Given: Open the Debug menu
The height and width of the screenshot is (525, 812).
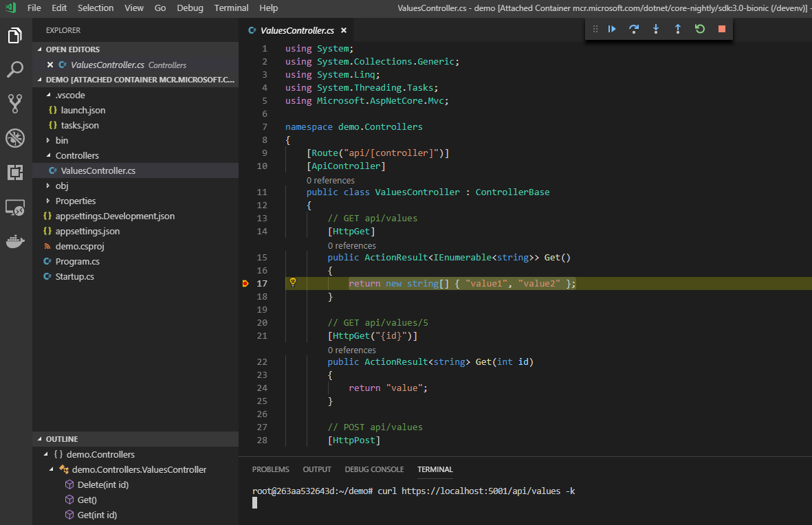Looking at the screenshot, I should click(x=190, y=8).
